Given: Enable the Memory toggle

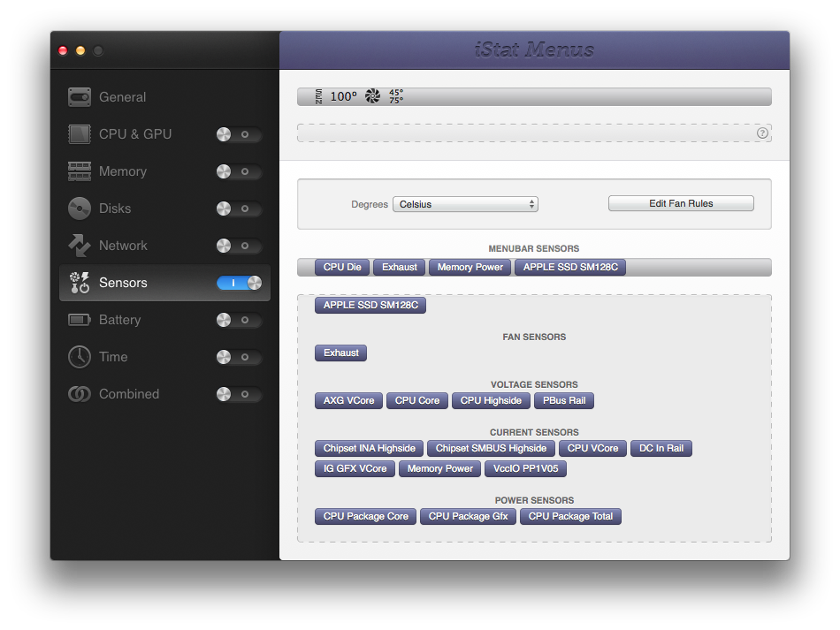Looking at the screenshot, I should point(239,171).
